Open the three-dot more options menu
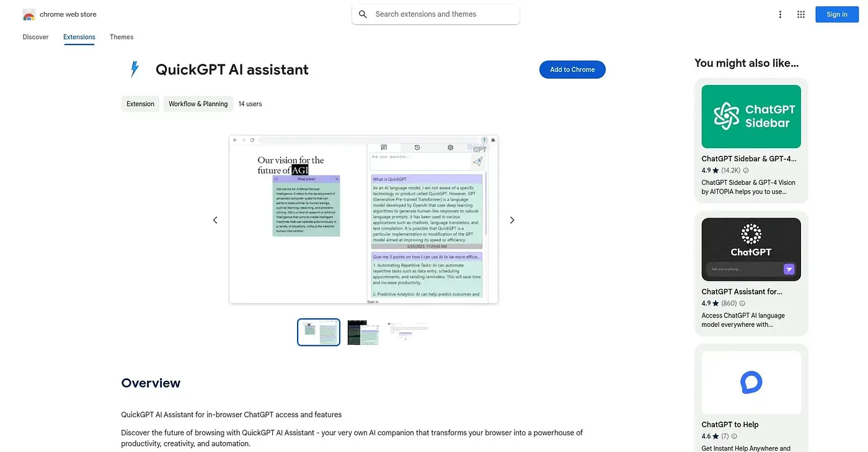The width and height of the screenshot is (868, 452). tap(780, 14)
